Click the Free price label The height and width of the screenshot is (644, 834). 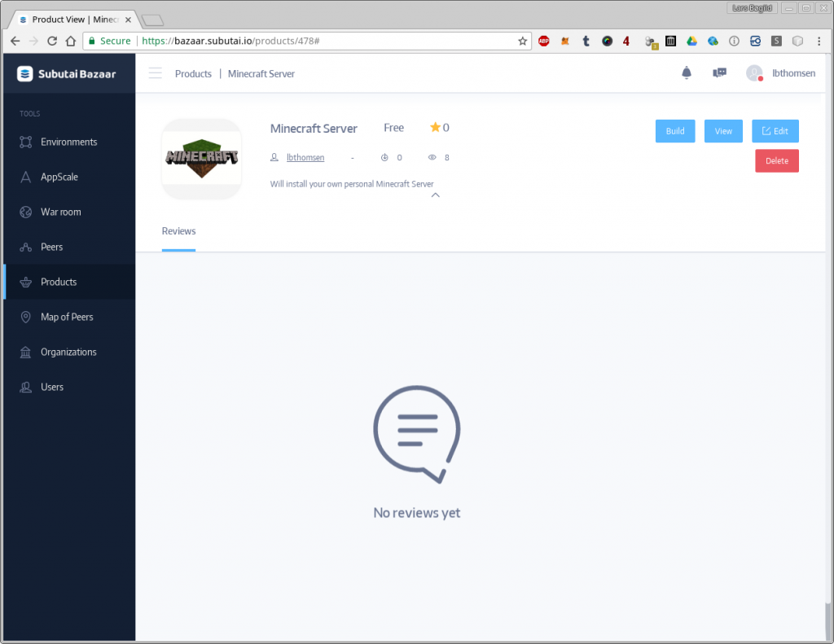point(393,128)
